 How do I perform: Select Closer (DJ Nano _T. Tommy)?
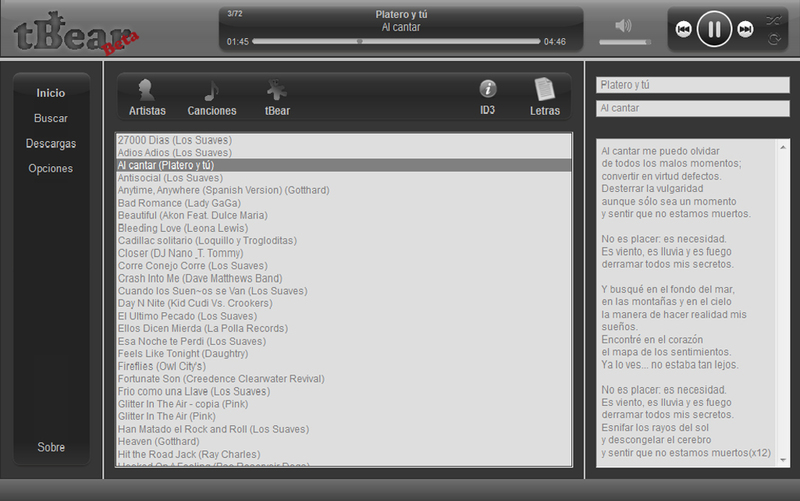point(344,253)
